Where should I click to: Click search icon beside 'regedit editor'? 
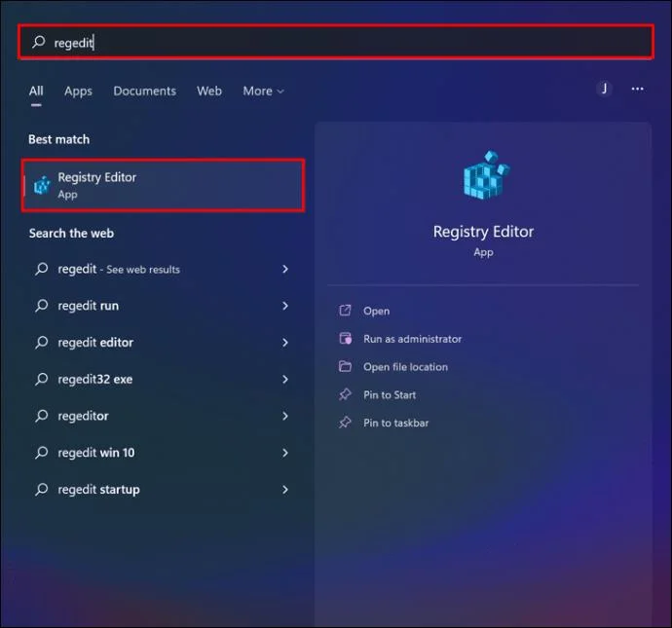pos(42,342)
